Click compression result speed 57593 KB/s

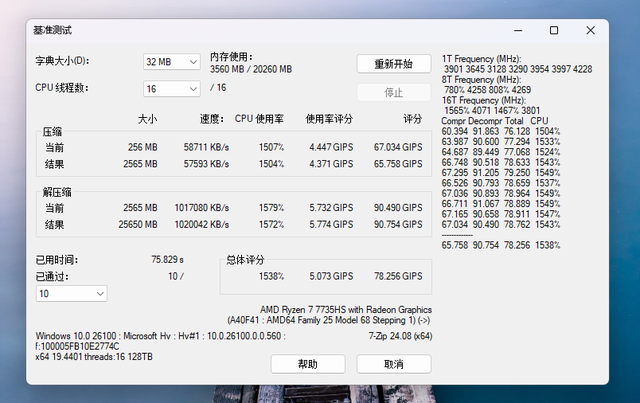pyautogui.click(x=206, y=164)
